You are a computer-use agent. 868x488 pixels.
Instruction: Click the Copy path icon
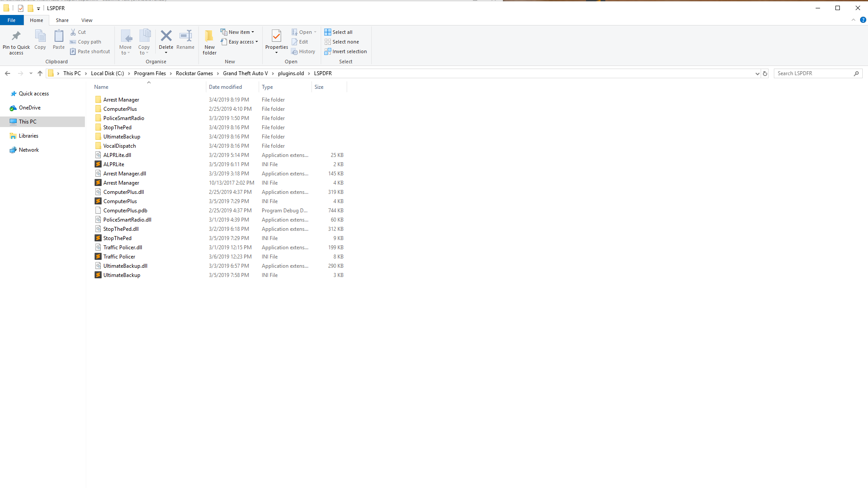click(73, 42)
